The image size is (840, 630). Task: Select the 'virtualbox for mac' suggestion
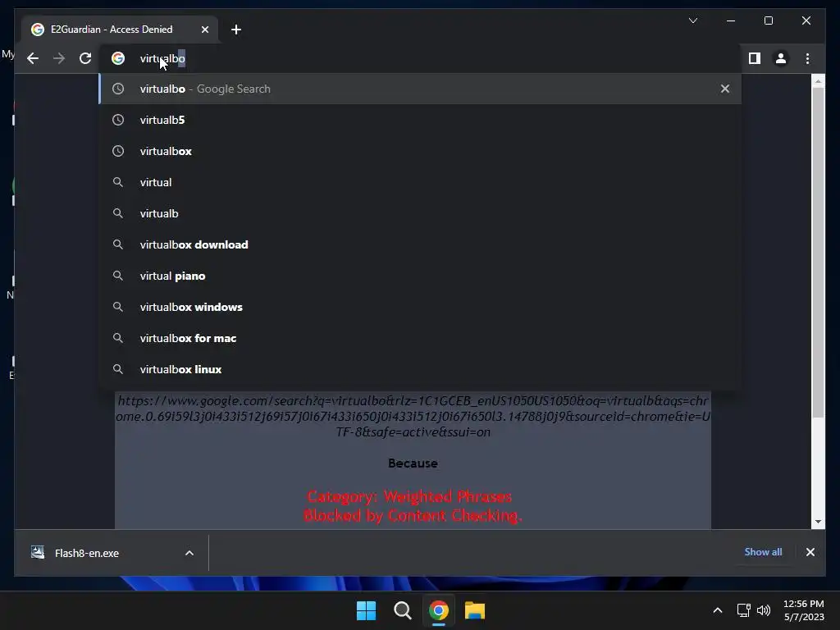coord(421,338)
